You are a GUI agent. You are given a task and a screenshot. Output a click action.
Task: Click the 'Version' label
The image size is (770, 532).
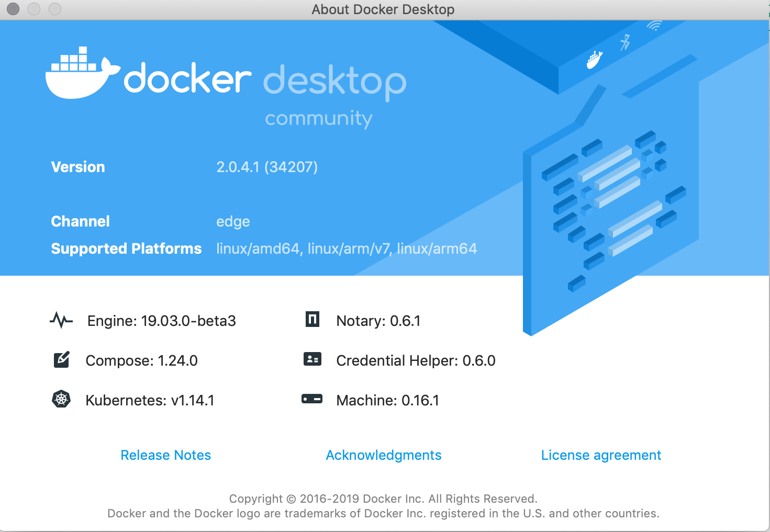tap(78, 167)
